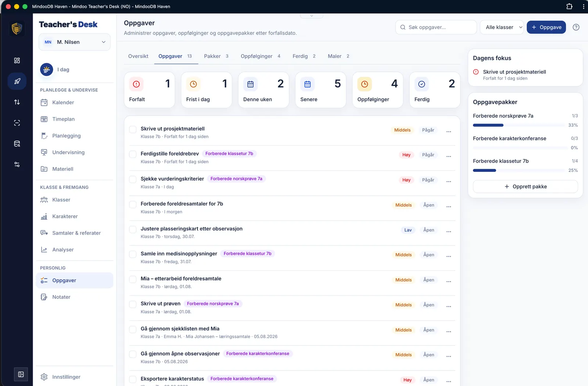Image resolution: width=588 pixels, height=386 pixels.
Task: Expand the chevron handle at top of page
Action: (x=312, y=16)
